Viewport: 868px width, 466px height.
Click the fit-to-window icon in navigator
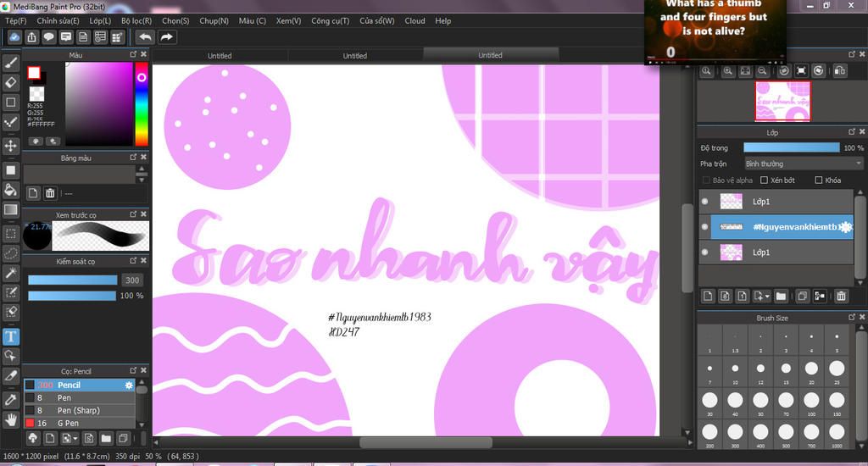[x=745, y=71]
